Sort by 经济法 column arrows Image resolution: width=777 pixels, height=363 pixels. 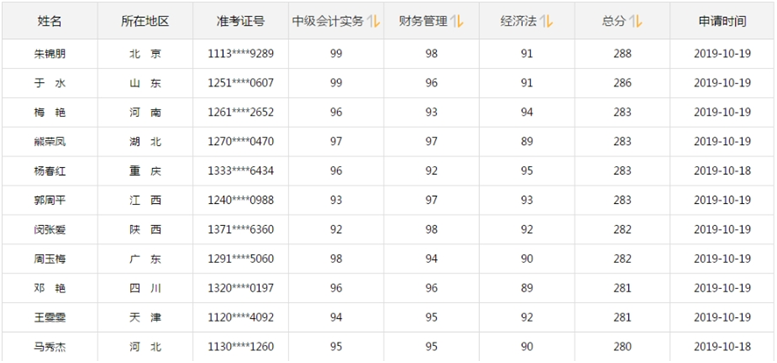(547, 21)
